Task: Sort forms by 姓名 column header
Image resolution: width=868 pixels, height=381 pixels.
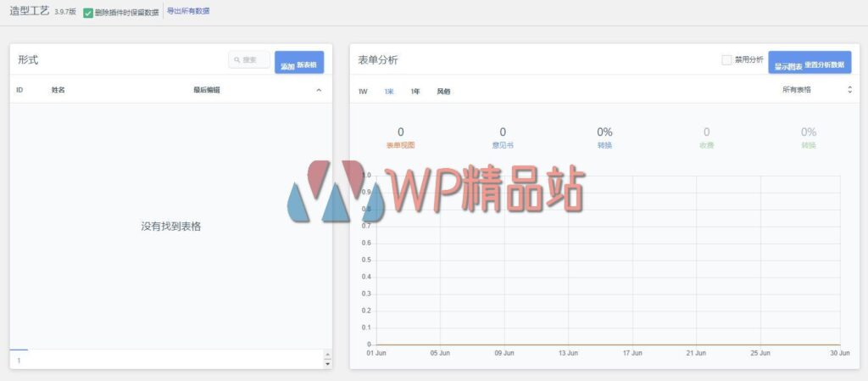Action: [58, 90]
